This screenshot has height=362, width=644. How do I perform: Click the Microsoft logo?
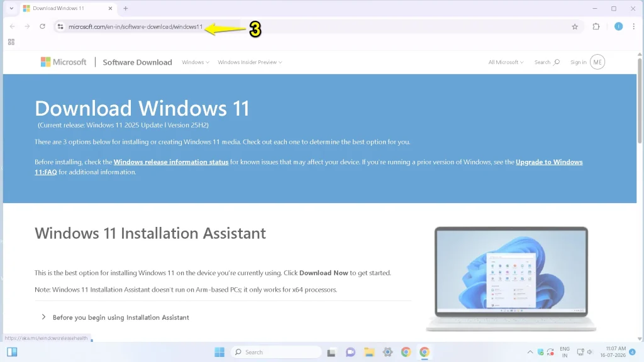[x=64, y=62]
